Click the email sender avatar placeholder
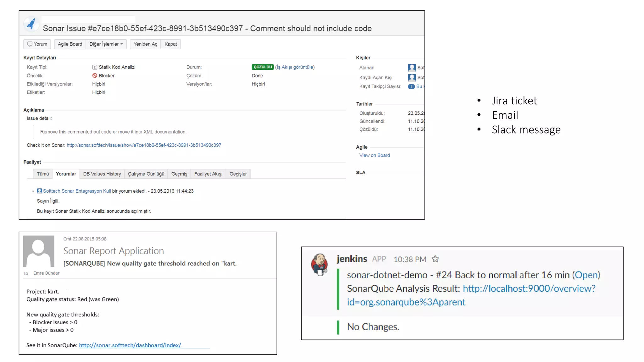This screenshot has height=362, width=644. pyautogui.click(x=39, y=251)
